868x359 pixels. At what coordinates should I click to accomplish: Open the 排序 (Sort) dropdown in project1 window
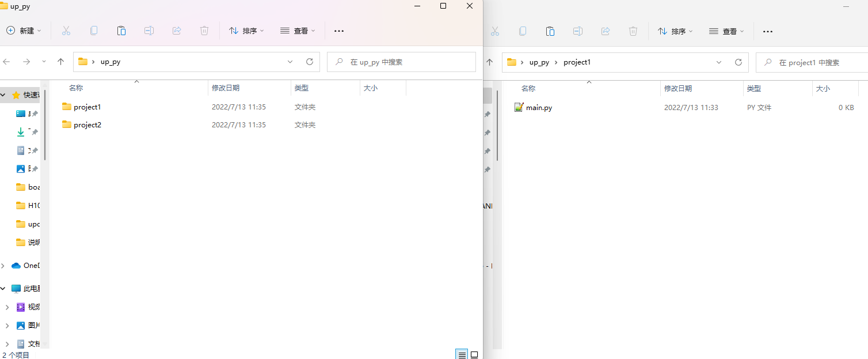[x=675, y=31]
